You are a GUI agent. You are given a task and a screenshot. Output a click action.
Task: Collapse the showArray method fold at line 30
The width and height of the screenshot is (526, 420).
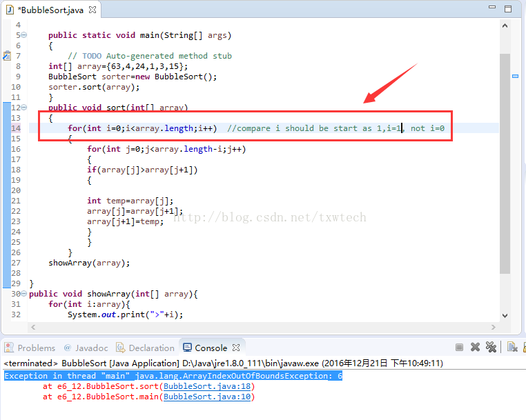(x=24, y=294)
